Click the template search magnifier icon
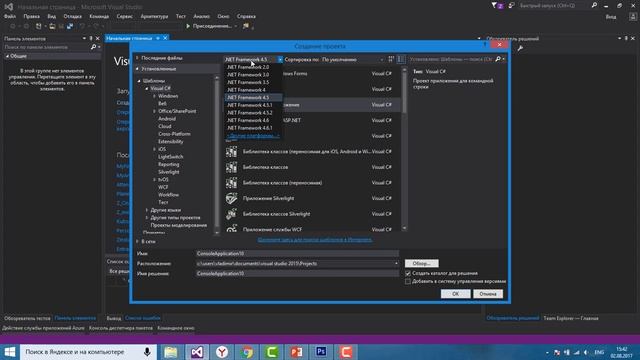Viewport: 640px width, 360px height. click(x=498, y=59)
